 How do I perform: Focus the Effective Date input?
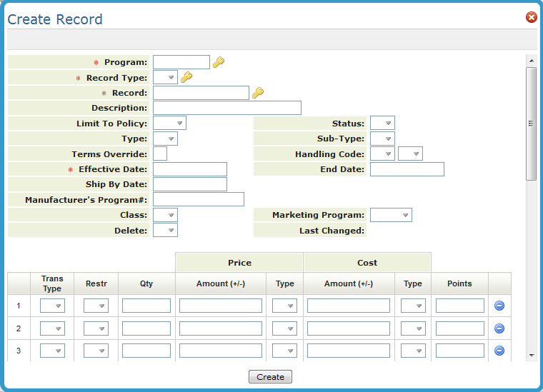(189, 169)
